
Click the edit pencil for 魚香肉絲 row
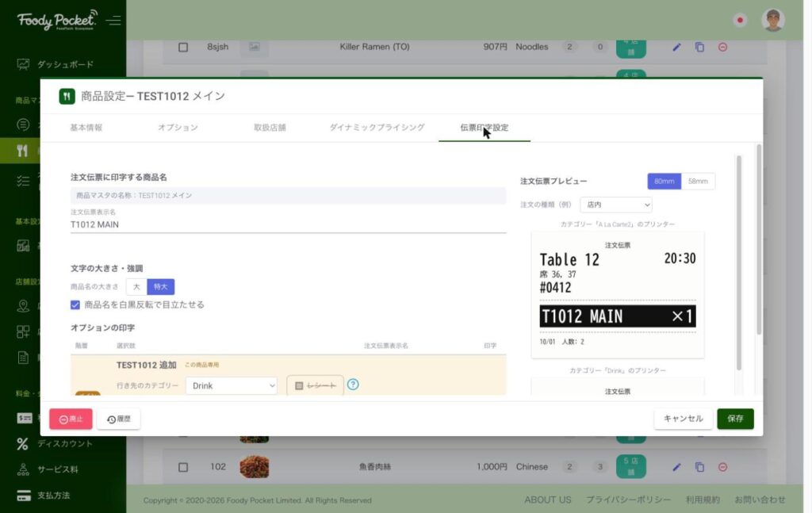tap(676, 467)
